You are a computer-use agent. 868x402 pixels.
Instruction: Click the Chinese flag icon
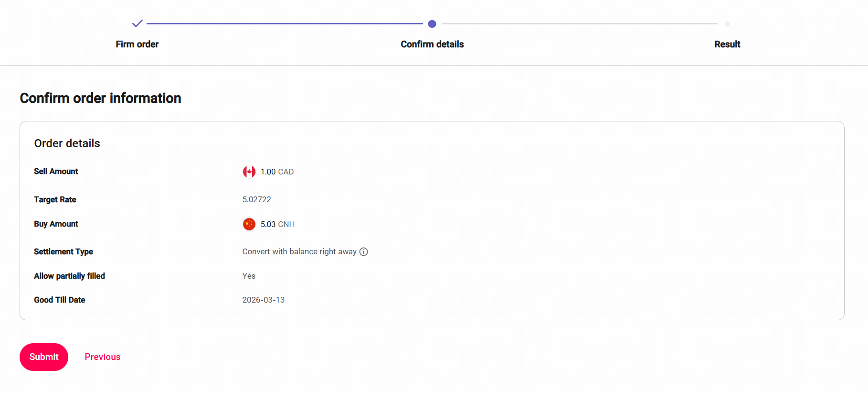249,224
